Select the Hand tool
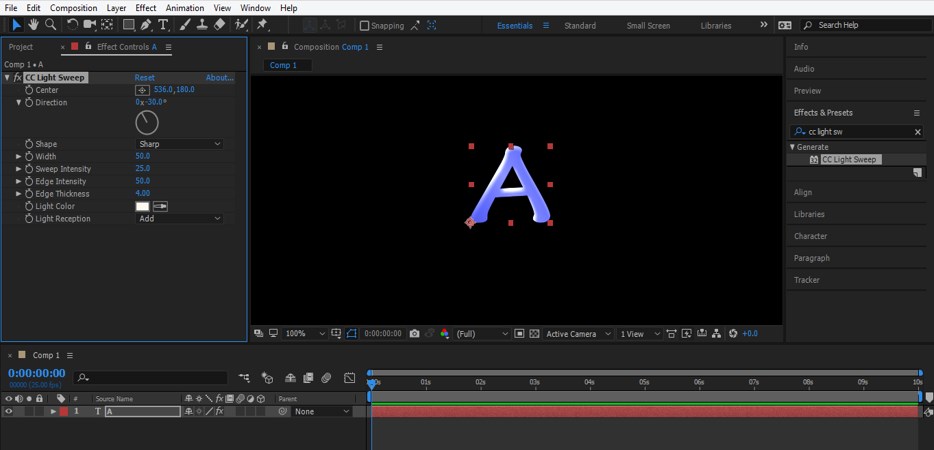Screen dimensions: 934x450 [33, 25]
